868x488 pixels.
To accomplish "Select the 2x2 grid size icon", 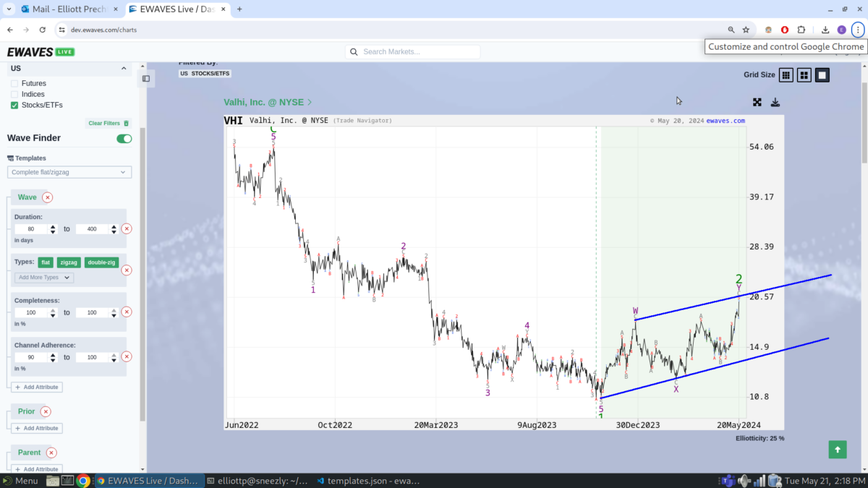I will click(x=804, y=75).
